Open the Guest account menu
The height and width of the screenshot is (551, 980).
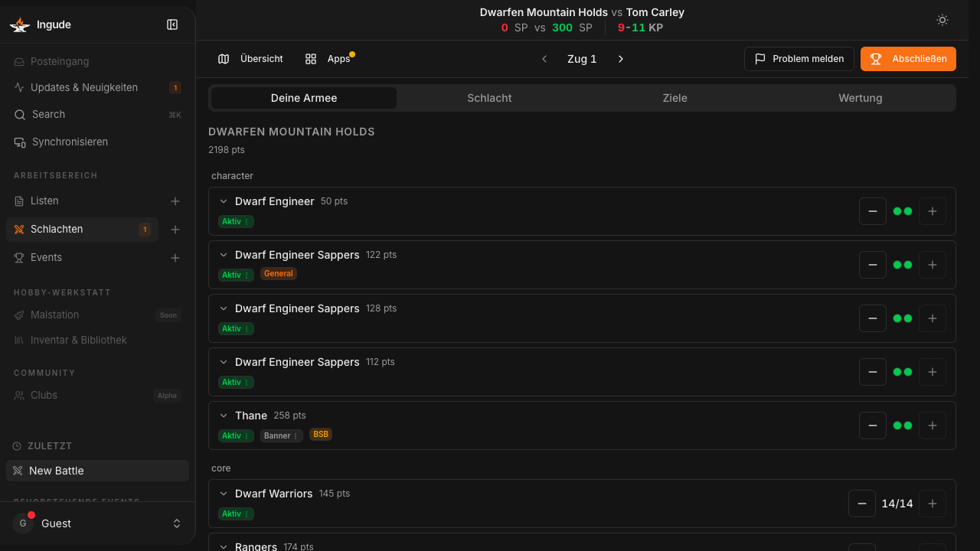click(x=97, y=523)
